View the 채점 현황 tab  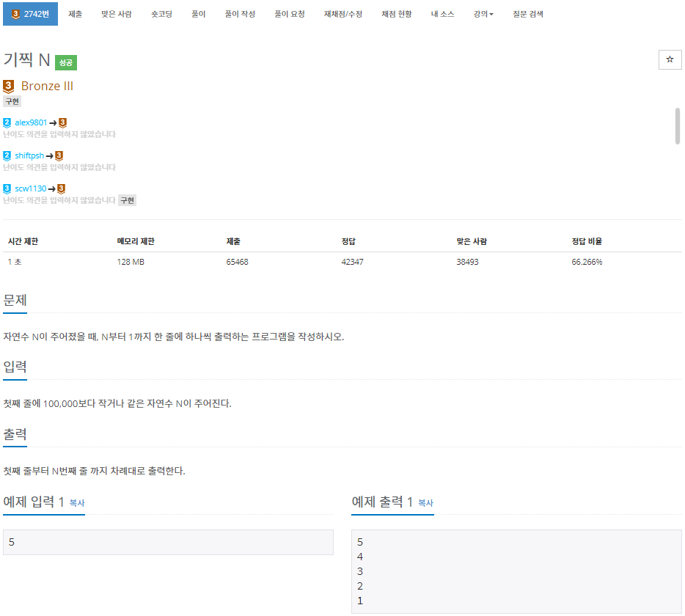pos(396,14)
